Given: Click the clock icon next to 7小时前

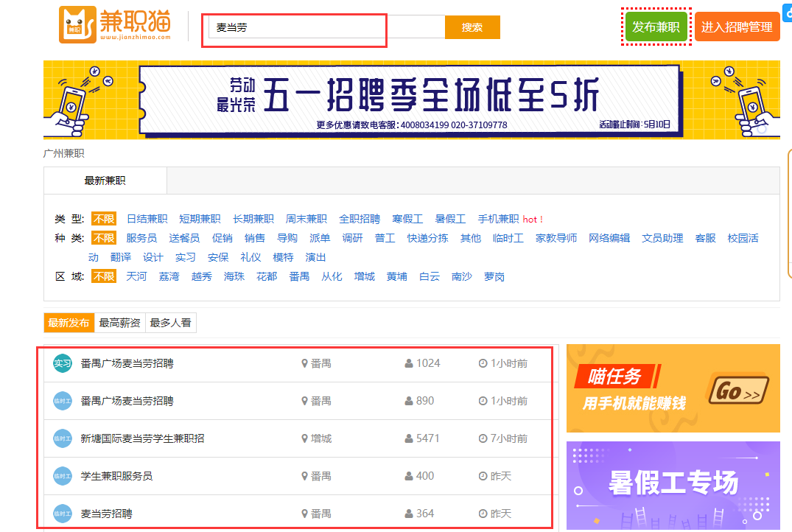Looking at the screenshot, I should coord(483,438).
